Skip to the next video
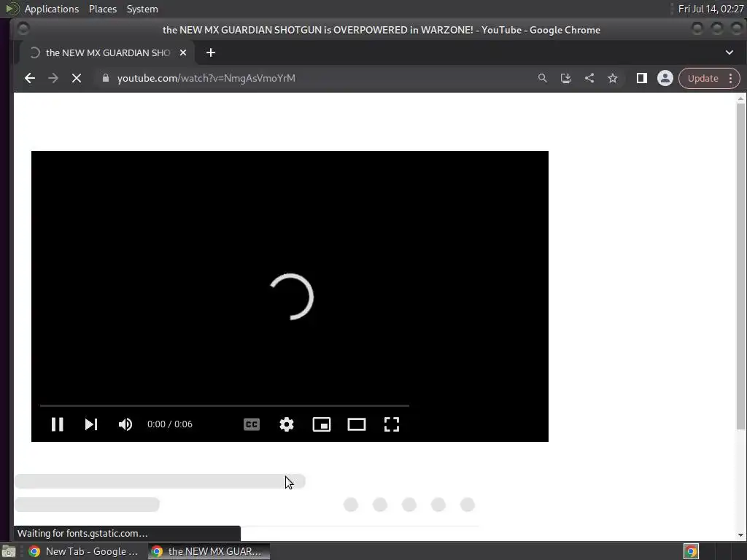Viewport: 747px width, 560px height. (91, 424)
